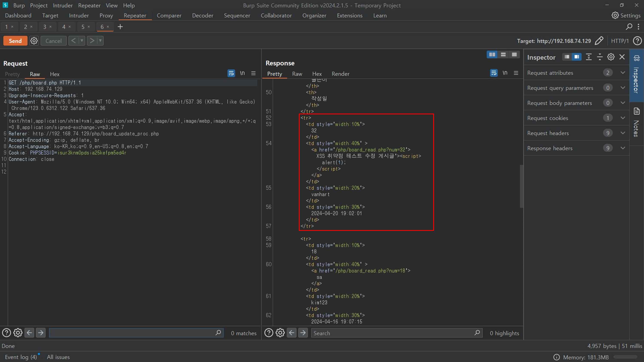The width and height of the screenshot is (644, 362).
Task: Open the request search settings gear
Action: tap(18, 333)
